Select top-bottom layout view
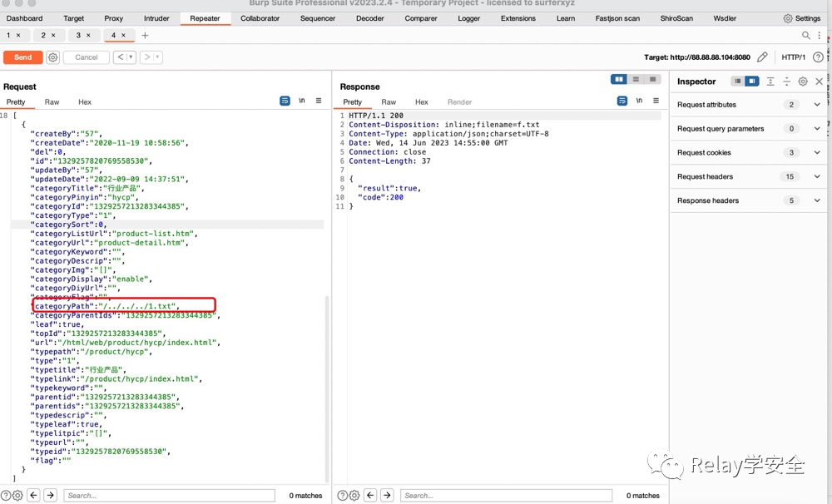 636,80
